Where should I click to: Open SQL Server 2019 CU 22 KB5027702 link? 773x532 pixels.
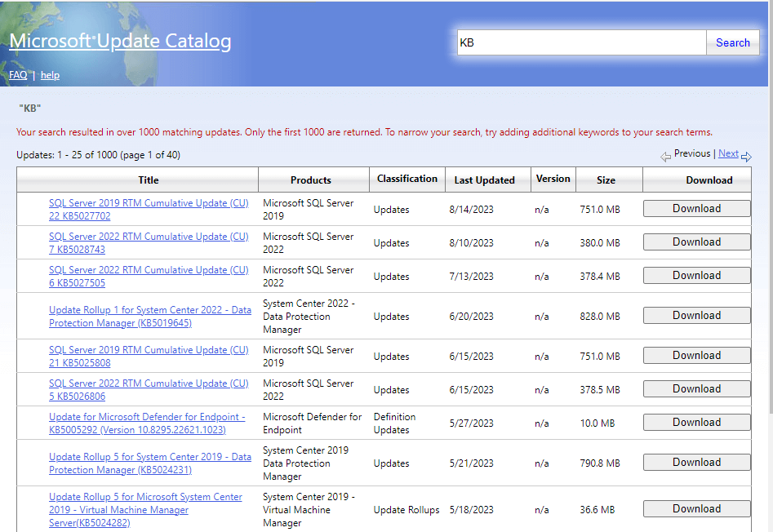[149, 210]
